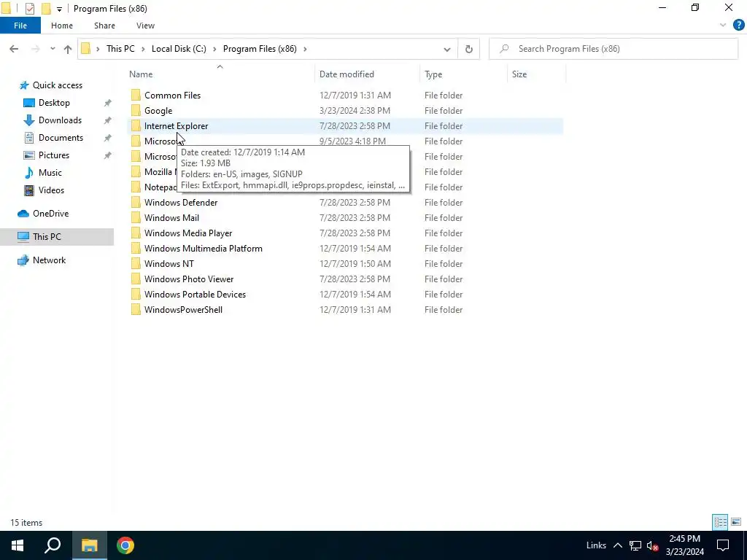This screenshot has width=747, height=560.
Task: Open taskbar Search magnifier
Action: 53,545
